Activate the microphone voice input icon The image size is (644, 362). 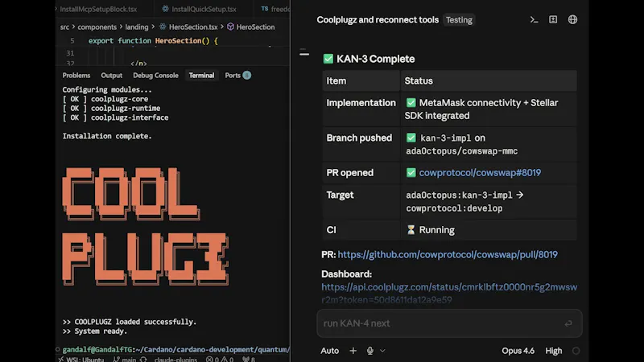pos(370,351)
